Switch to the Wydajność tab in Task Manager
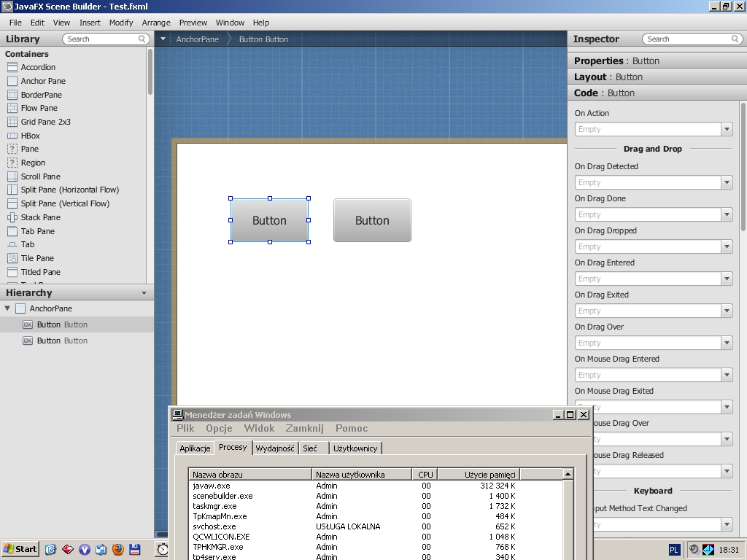The image size is (747, 560). 275,448
